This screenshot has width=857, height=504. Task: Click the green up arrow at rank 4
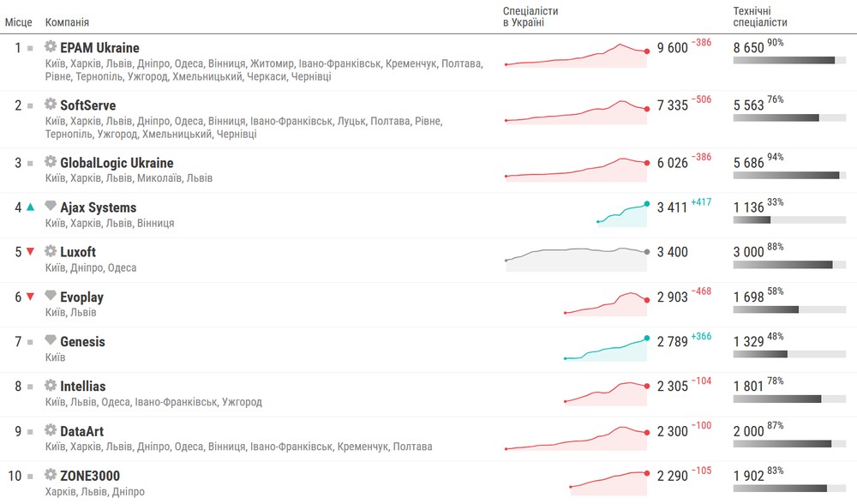(x=30, y=207)
